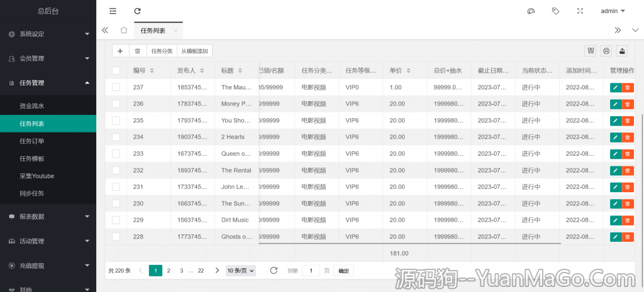Go to home tab icon
Screen dimensions: 644x292
tap(124, 30)
